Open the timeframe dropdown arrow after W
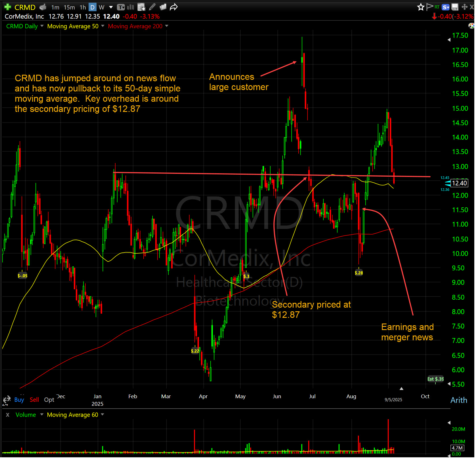 [111, 7]
